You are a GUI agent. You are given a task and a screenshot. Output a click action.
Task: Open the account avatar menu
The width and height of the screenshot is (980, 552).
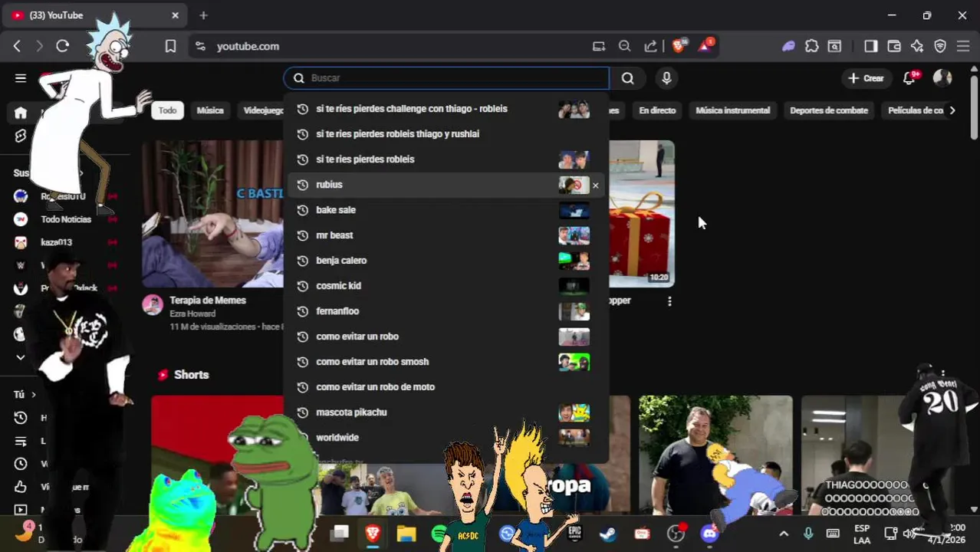(x=942, y=78)
